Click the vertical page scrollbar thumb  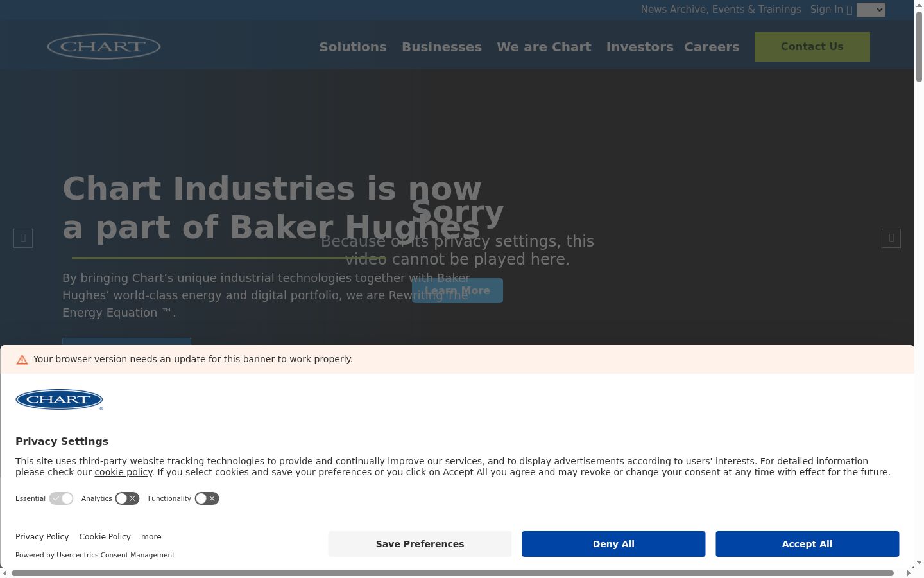pos(919,46)
